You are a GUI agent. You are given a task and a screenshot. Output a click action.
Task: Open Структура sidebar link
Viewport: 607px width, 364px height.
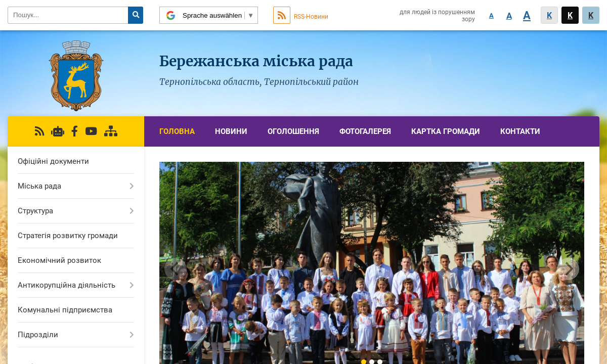pos(35,211)
